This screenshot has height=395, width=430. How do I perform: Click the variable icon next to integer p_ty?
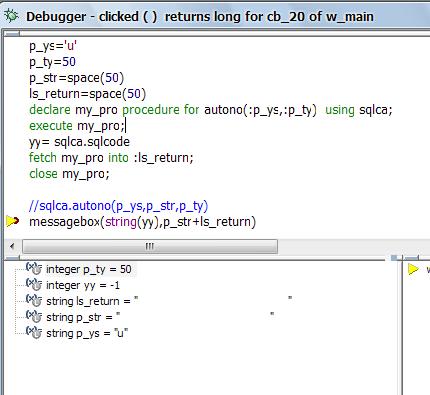point(34,268)
